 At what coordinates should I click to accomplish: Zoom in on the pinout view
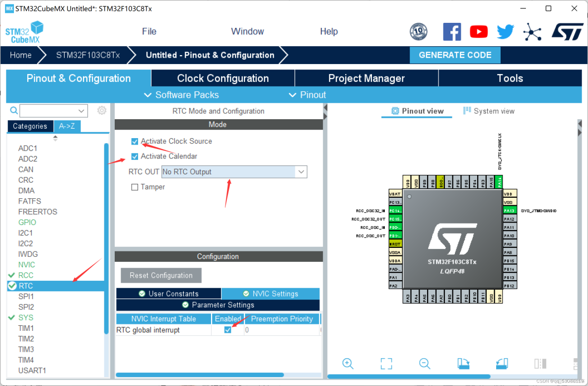pos(348,364)
